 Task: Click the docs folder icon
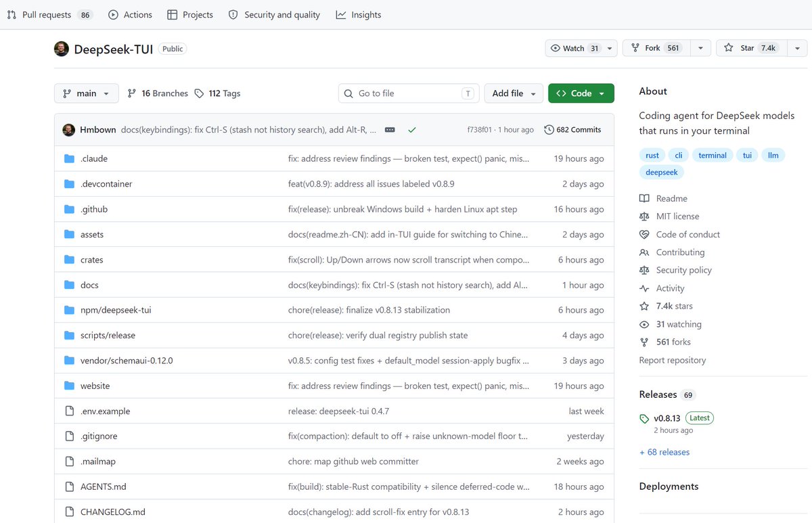pos(69,285)
